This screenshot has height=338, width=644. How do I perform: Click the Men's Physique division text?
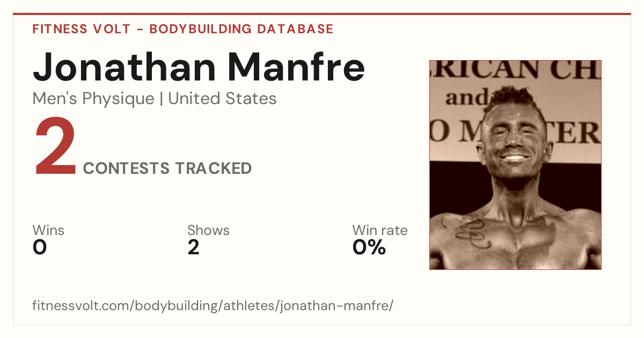point(93,99)
